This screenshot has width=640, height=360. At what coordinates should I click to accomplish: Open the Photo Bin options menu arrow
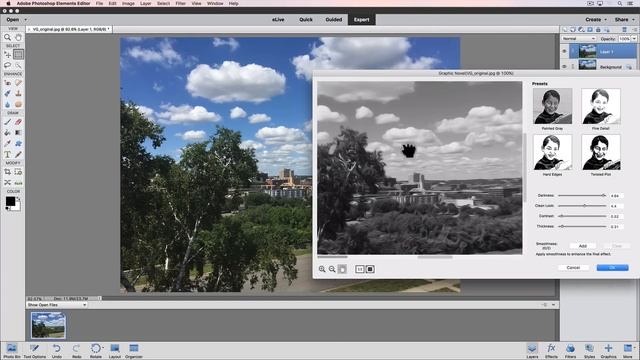coord(553,305)
